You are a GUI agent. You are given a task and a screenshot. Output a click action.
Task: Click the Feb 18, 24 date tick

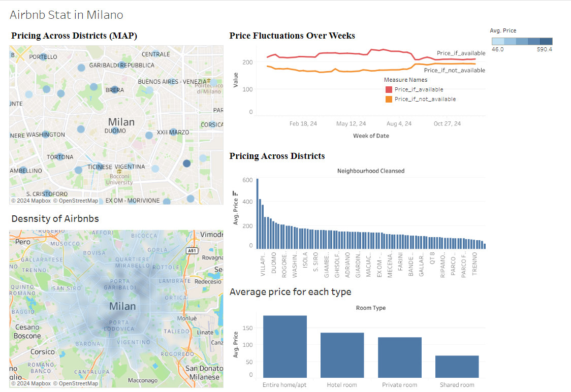pyautogui.click(x=303, y=124)
